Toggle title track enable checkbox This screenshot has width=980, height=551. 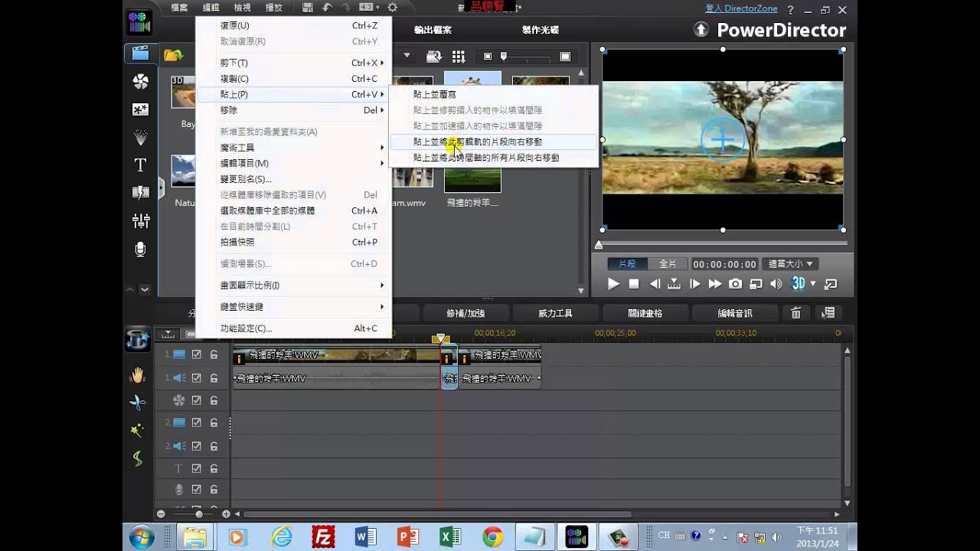tap(196, 468)
